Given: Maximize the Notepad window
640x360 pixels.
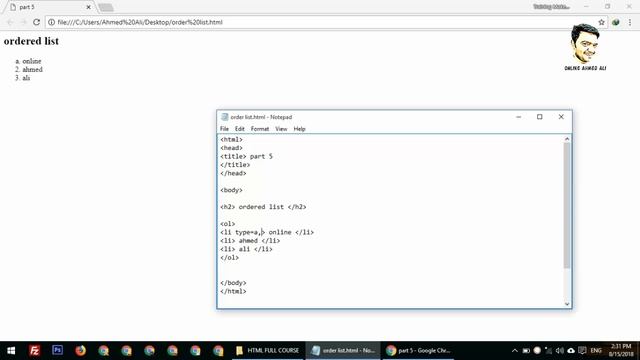Looking at the screenshot, I should [540, 117].
